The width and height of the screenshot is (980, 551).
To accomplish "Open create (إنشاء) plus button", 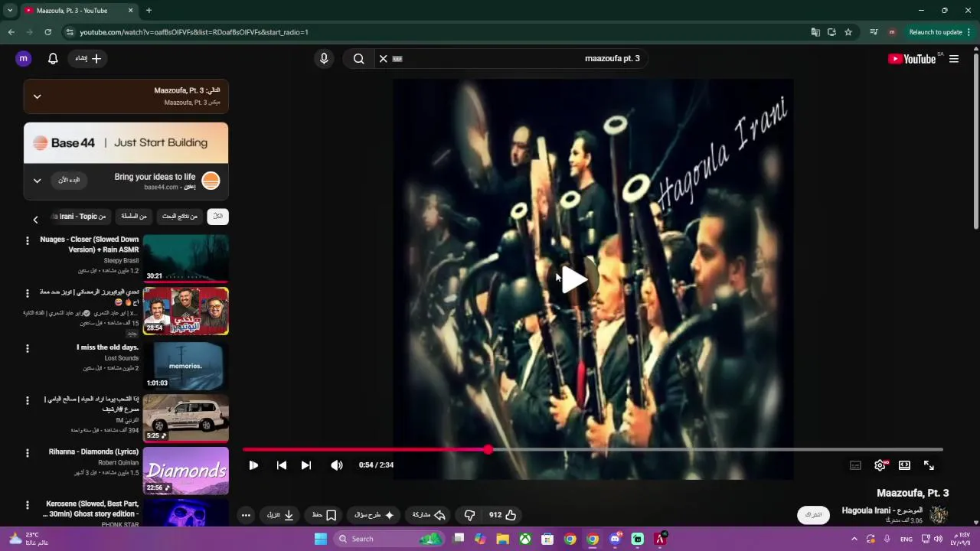I will pyautogui.click(x=88, y=58).
